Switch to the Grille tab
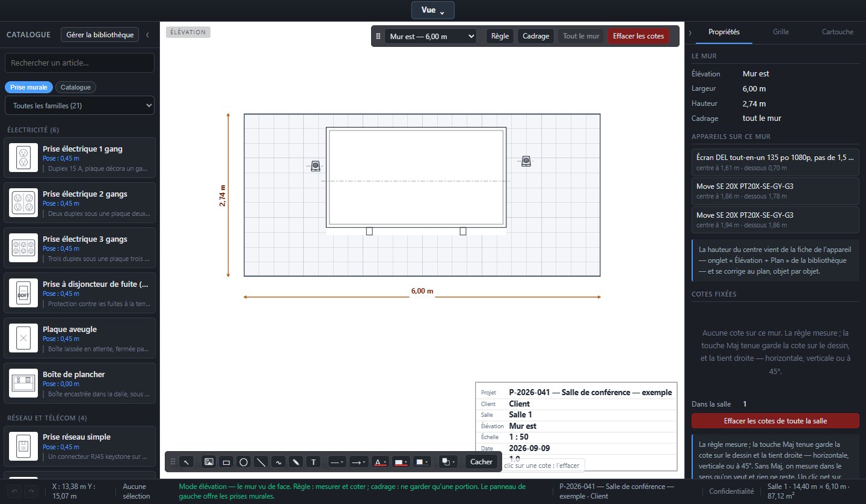Screen dimensions: 866x504 coord(781,32)
